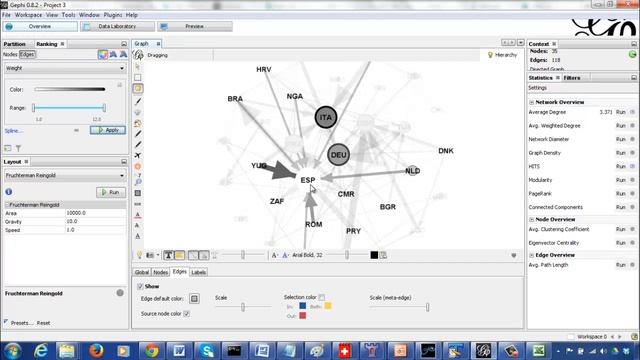Open Skype from the taskbar

click(x=207, y=351)
